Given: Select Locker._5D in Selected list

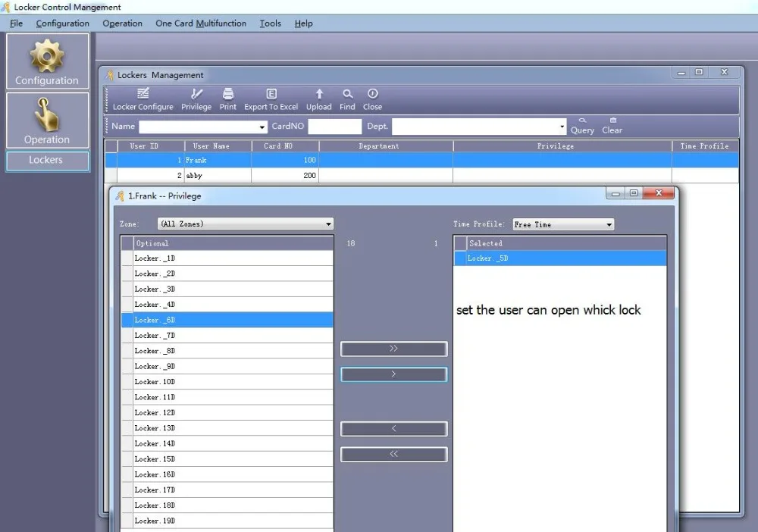Looking at the screenshot, I should (560, 258).
